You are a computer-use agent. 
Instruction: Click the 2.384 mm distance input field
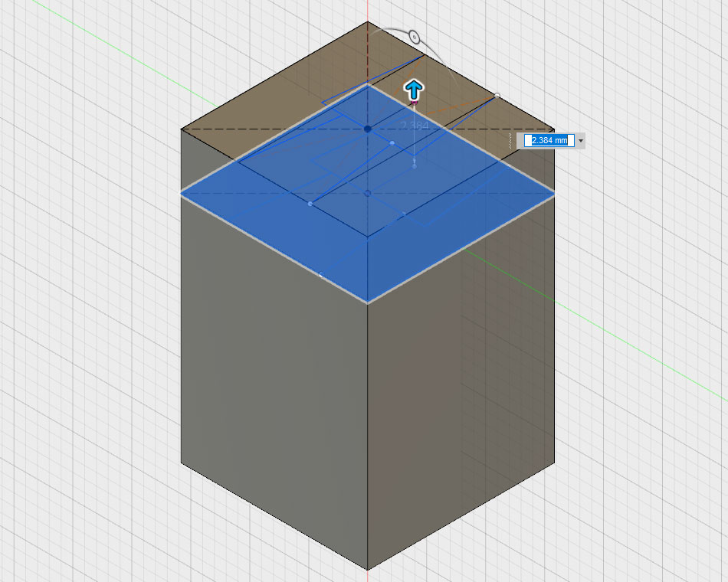[x=549, y=140]
